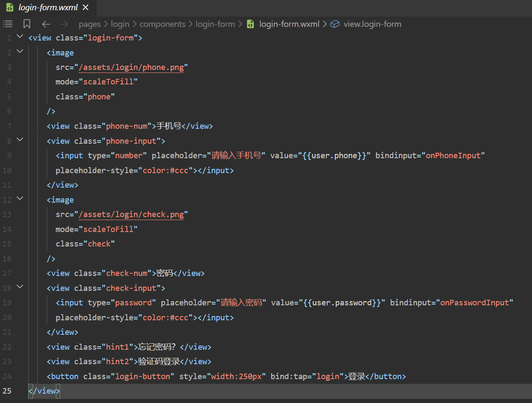532x403 pixels.
Task: Collapse the check-input view on line 18
Action: [x=20, y=287]
